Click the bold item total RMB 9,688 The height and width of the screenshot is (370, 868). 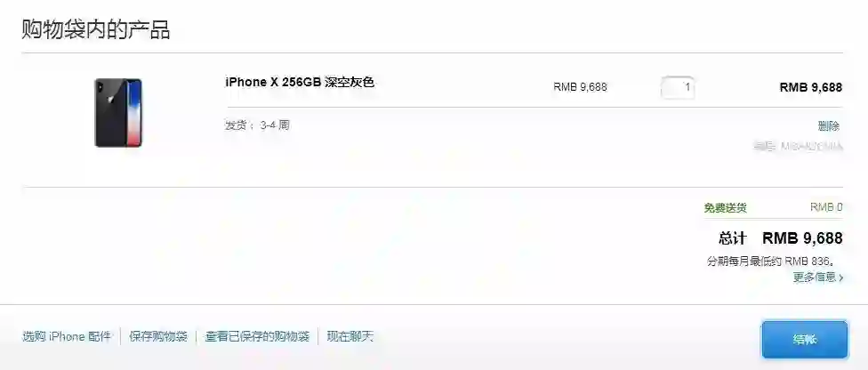point(811,87)
